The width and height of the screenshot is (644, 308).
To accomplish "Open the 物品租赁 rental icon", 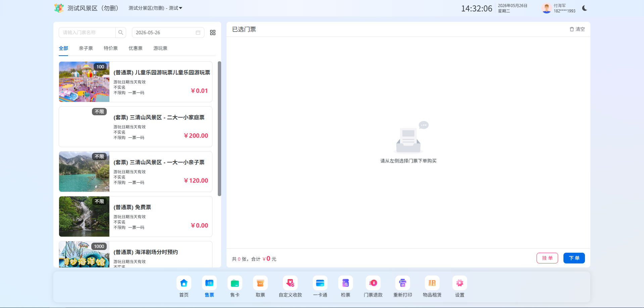I will pyautogui.click(x=432, y=283).
